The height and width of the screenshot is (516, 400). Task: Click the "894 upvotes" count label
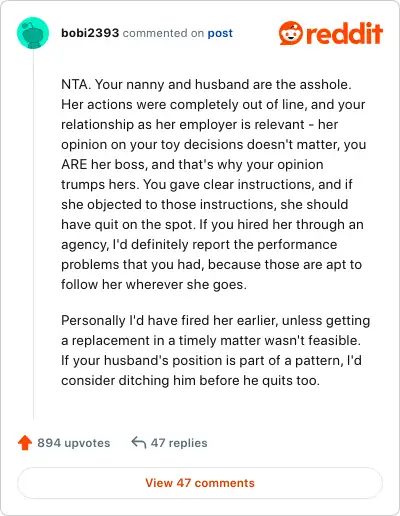(74, 443)
